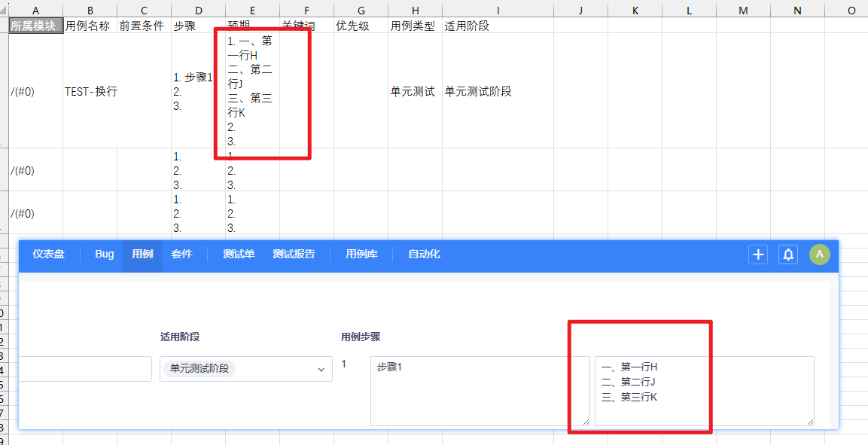Select column E header in spreadsheet
This screenshot has width=868, height=445.
(x=252, y=11)
